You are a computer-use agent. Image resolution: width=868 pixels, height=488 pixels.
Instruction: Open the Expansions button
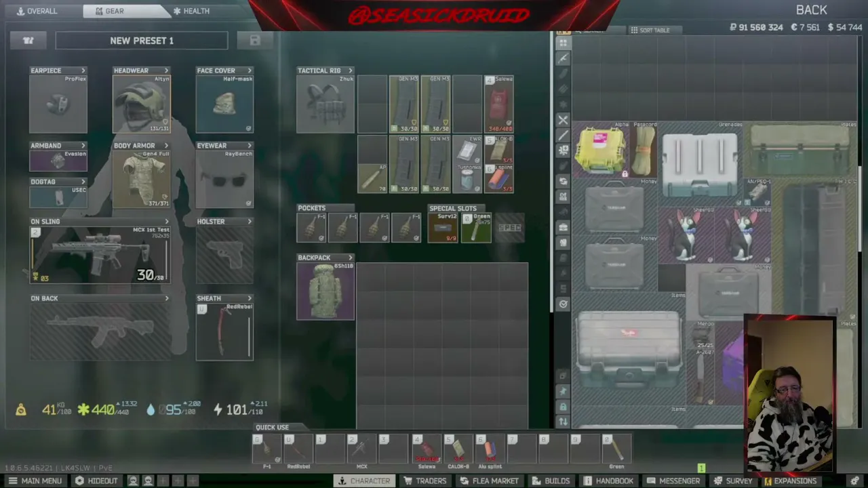tap(789, 481)
